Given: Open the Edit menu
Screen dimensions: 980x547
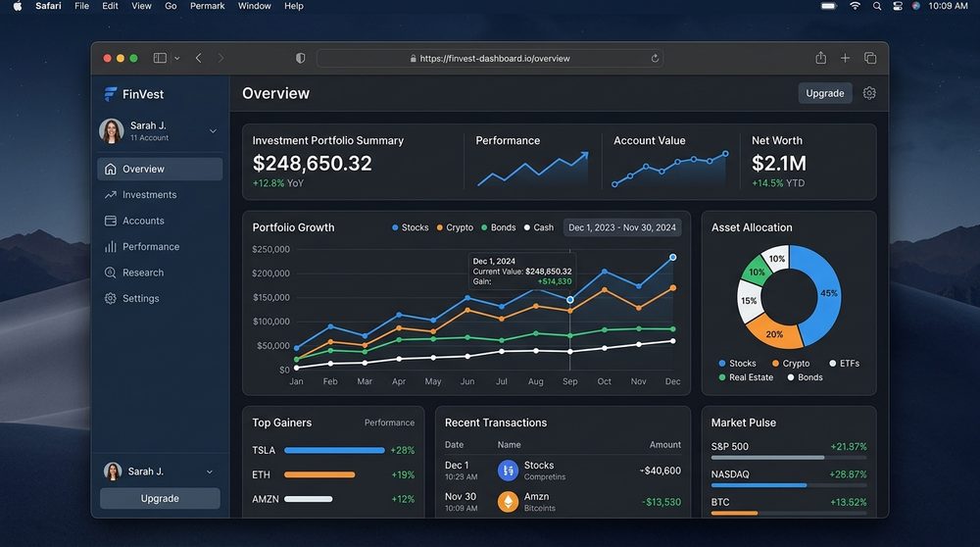Looking at the screenshot, I should click(110, 6).
